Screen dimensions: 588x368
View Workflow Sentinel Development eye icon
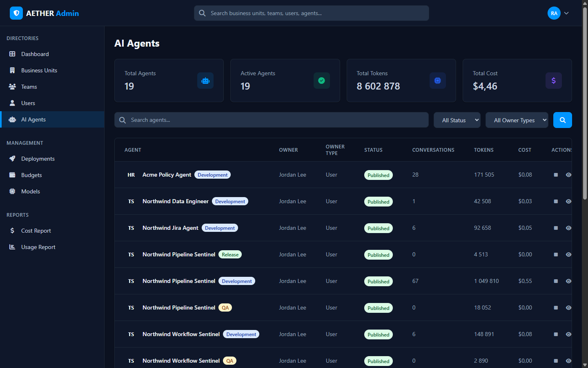pos(568,334)
